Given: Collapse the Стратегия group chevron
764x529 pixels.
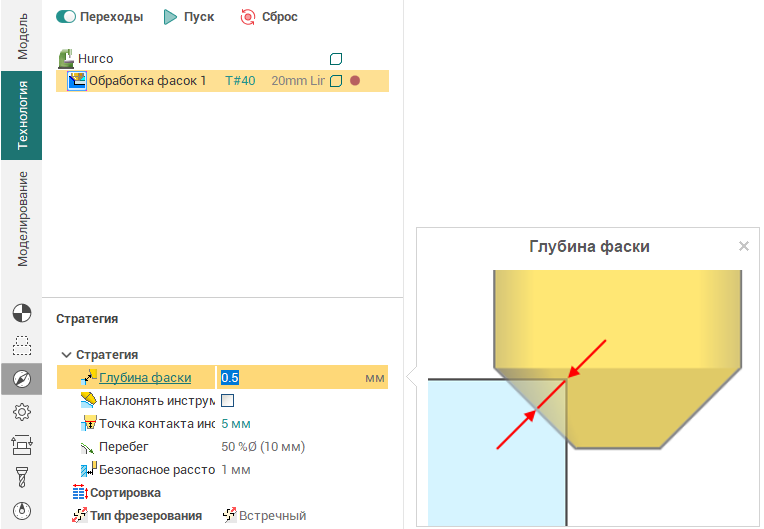Looking at the screenshot, I should (x=66, y=355).
